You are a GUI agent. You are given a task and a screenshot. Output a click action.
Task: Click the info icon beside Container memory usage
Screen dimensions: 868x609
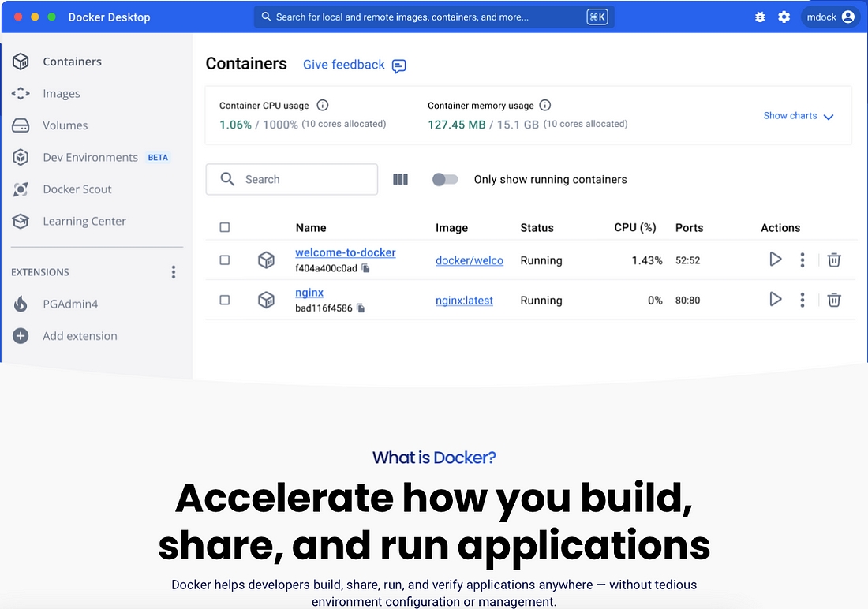tap(544, 105)
